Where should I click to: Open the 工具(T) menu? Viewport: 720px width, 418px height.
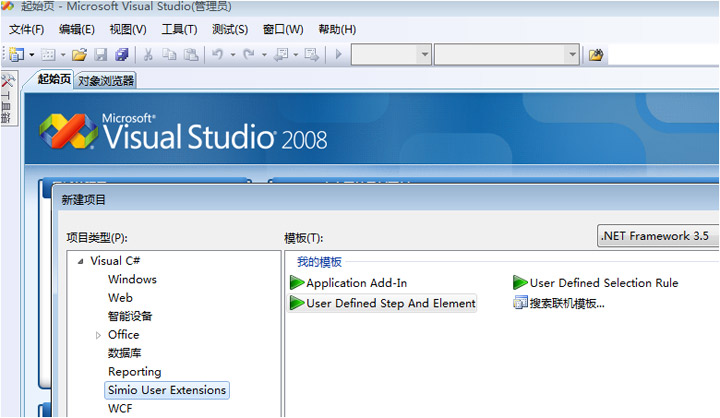tap(180, 29)
